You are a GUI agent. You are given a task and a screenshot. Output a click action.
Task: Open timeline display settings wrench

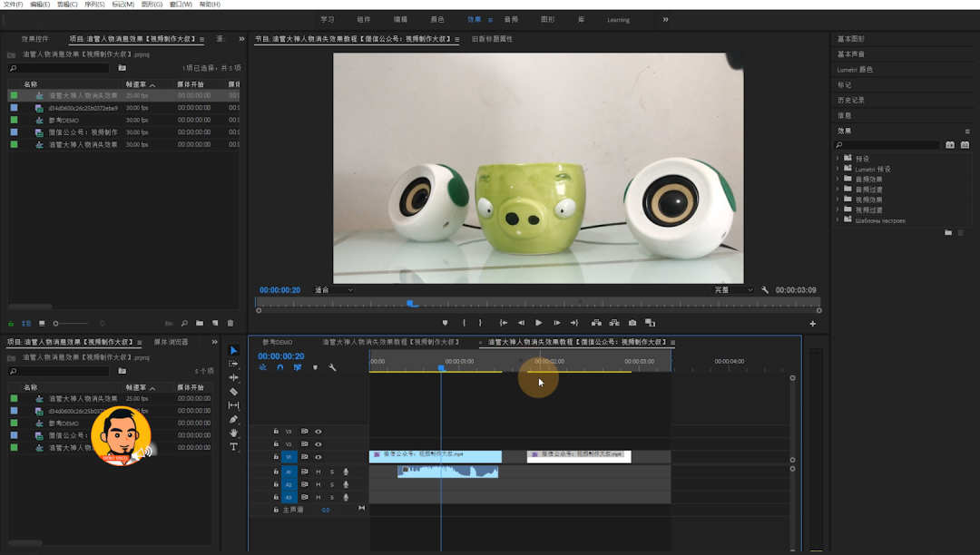pos(332,367)
